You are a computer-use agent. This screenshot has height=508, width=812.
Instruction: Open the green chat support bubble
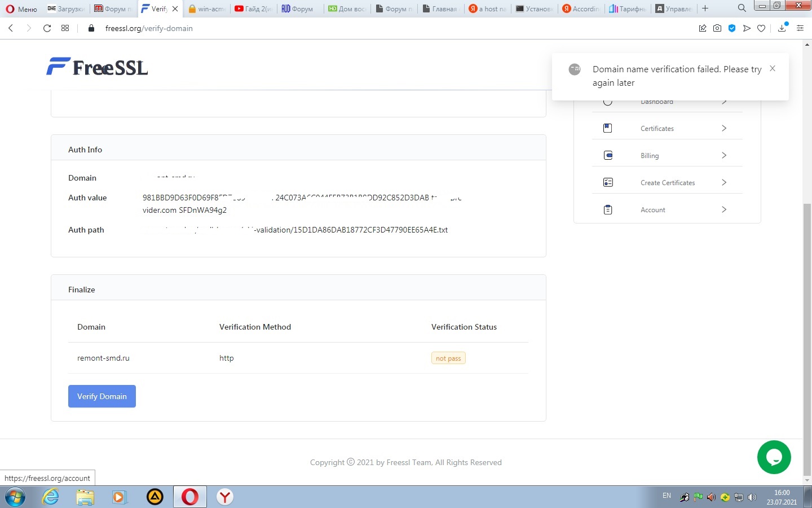coord(774,457)
